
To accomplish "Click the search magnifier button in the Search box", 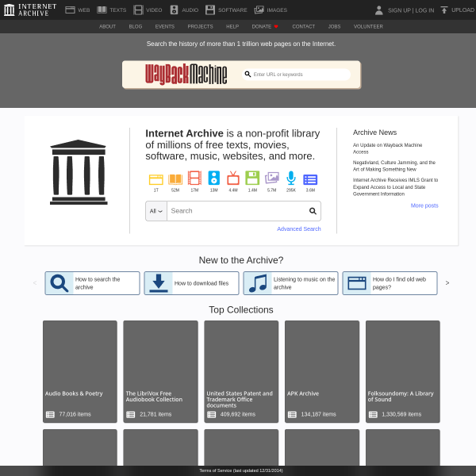I will 313,211.
